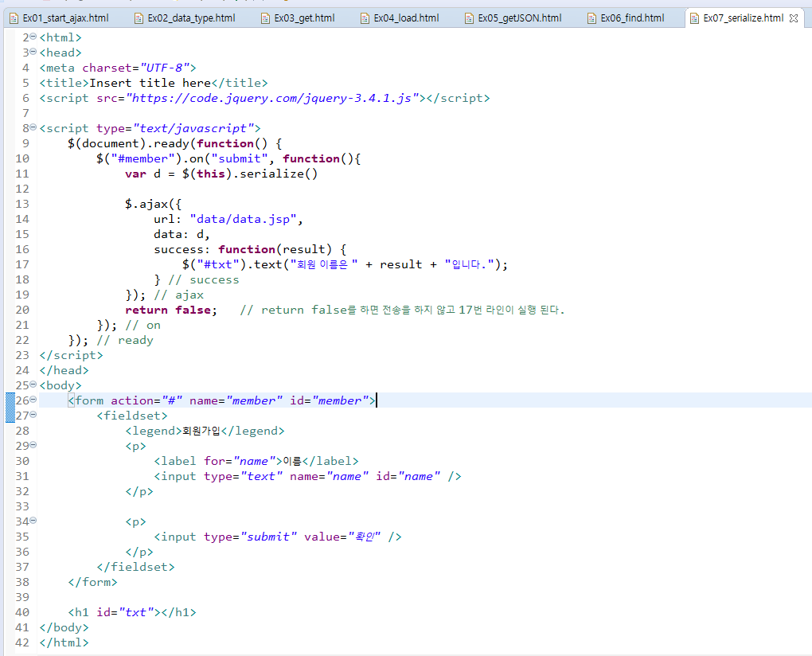
Task: Click the Ex07_serialize.html file icon
Action: [694, 18]
